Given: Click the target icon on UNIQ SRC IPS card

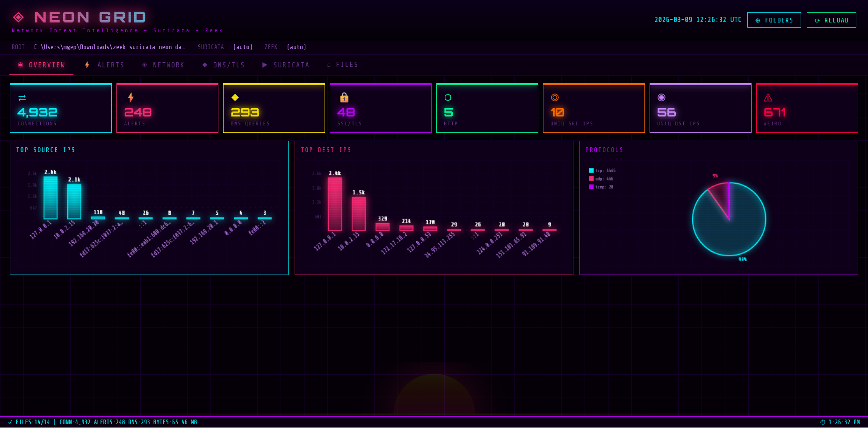Looking at the screenshot, I should 555,97.
